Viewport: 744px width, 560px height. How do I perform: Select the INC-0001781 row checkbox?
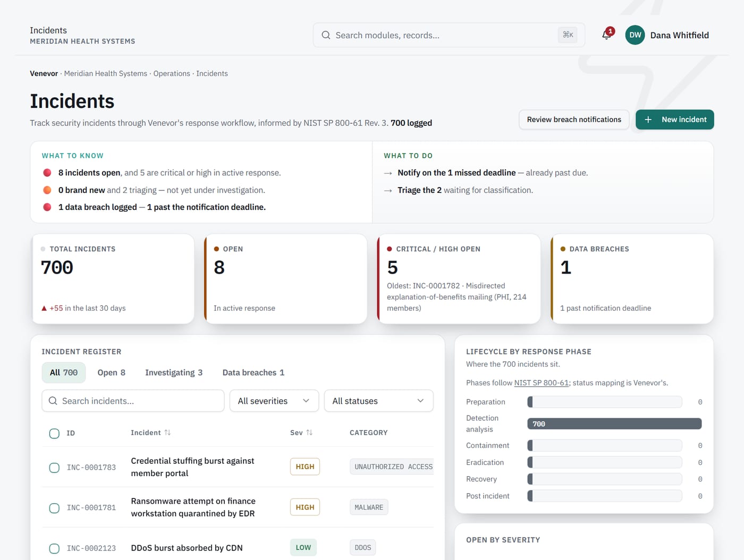54,508
